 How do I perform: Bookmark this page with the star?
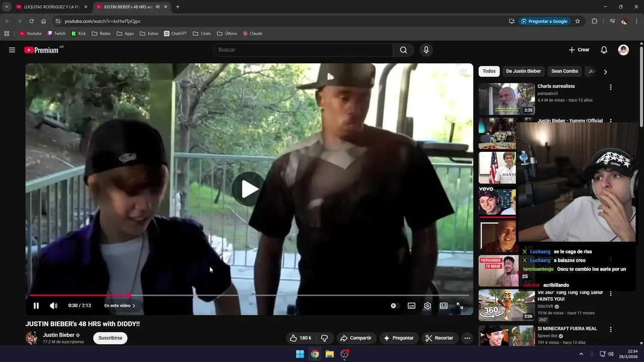pos(578,21)
